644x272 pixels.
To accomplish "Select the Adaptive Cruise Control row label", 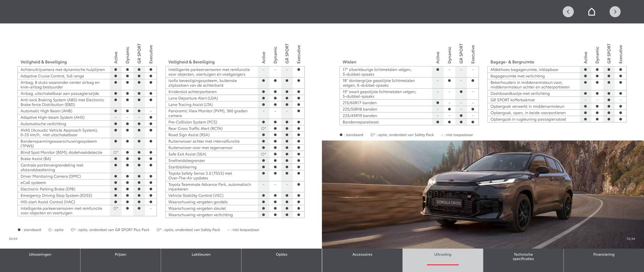I will pyautogui.click(x=52, y=76).
